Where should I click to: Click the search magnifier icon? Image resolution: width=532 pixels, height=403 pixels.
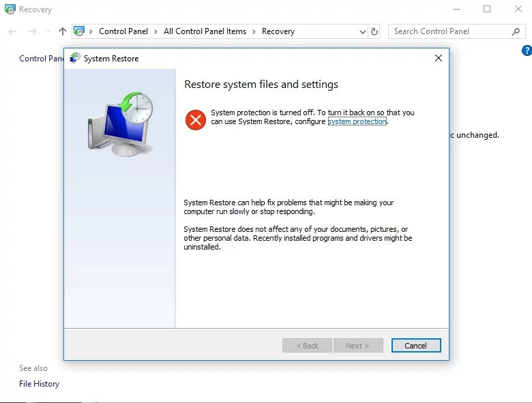516,31
